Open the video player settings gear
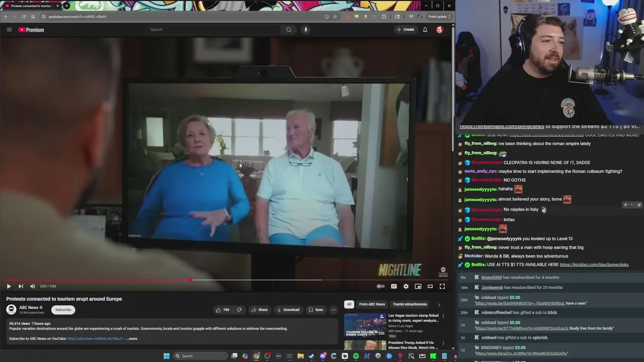Viewport: 644px width, 362px height. (x=406, y=286)
